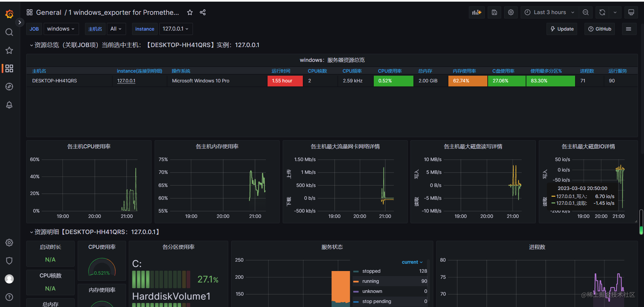The width and height of the screenshot is (644, 307).
Task: Save the dashboard
Action: click(494, 12)
